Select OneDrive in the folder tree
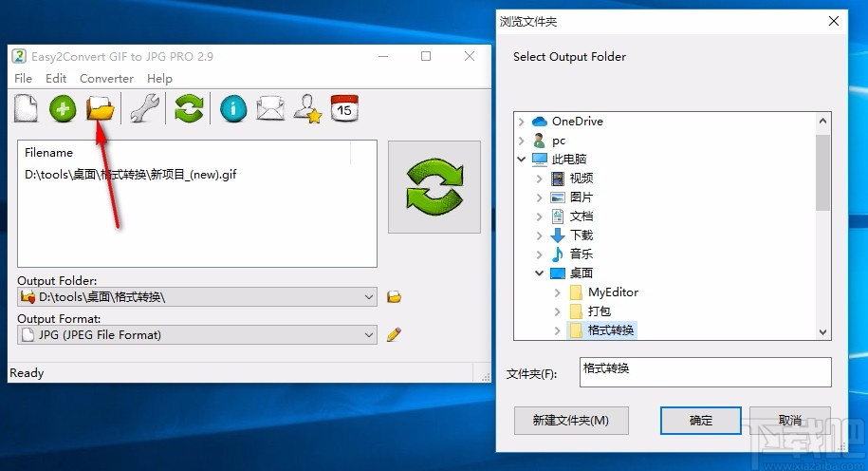This screenshot has width=868, height=471. coord(578,122)
